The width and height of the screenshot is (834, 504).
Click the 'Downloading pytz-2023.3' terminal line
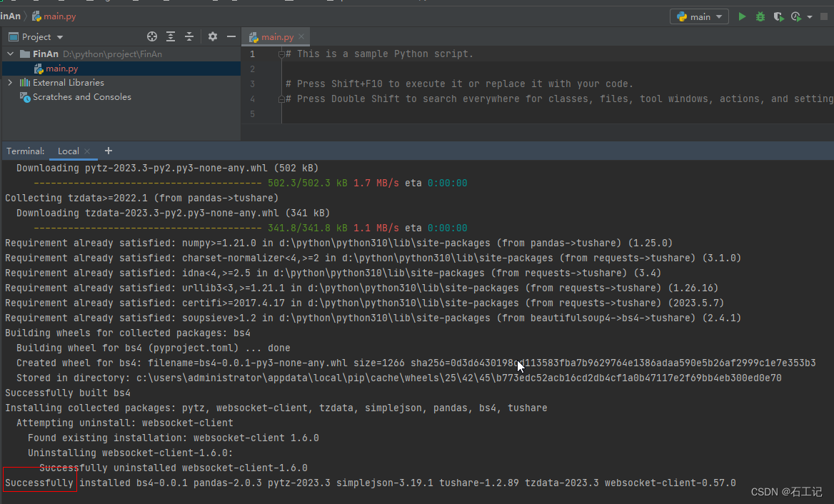coord(167,168)
